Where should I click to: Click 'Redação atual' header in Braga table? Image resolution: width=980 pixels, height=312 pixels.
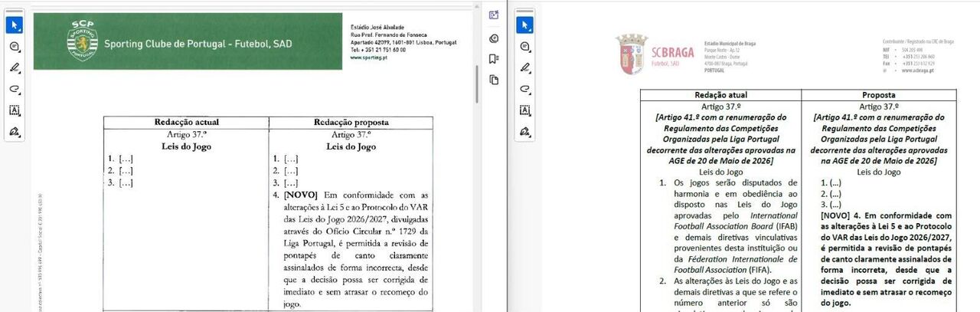(720, 95)
